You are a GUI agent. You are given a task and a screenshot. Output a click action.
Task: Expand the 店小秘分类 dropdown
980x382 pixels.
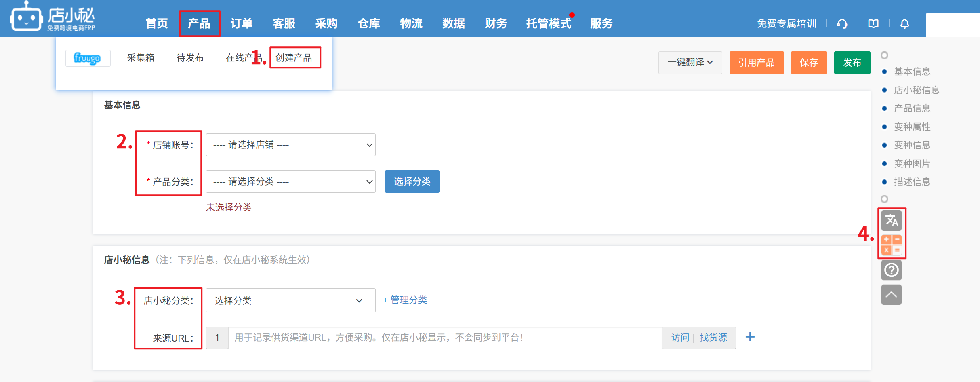[290, 300]
